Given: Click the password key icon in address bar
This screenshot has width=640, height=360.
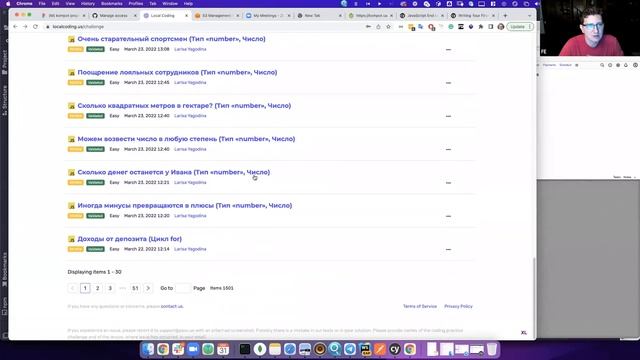Looking at the screenshot, I should pyautogui.click(x=368, y=27).
